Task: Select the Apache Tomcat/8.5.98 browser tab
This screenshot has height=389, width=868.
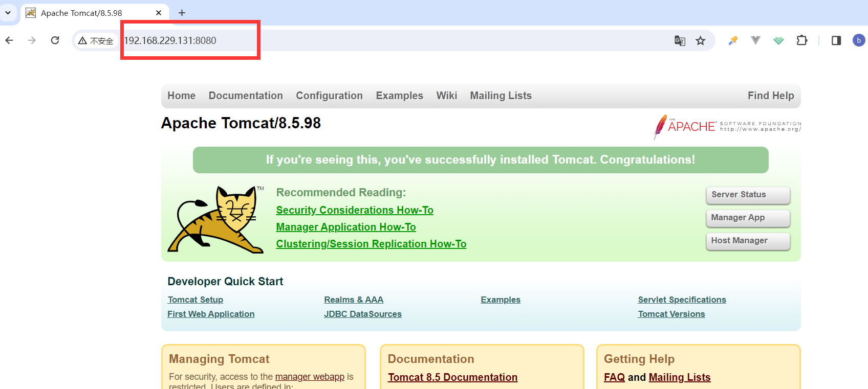Action: click(95, 13)
